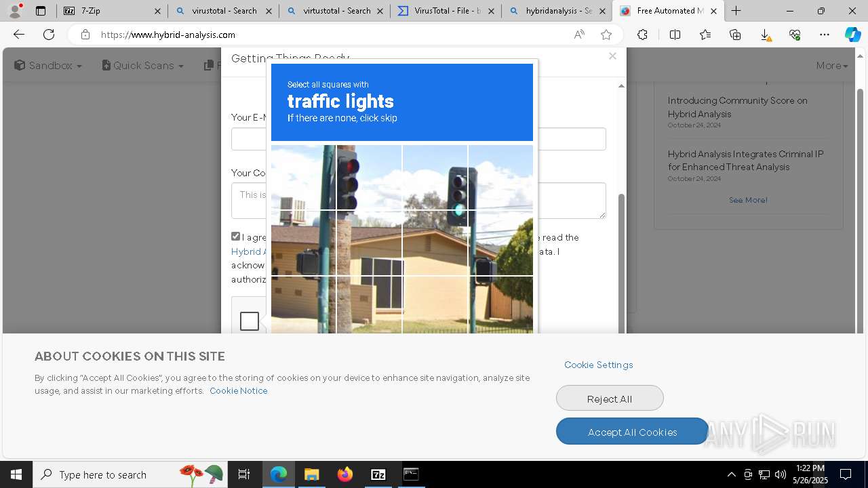Viewport: 868px width, 488px height.
Task: Expand the Quick Scans dropdown
Action: click(x=143, y=66)
